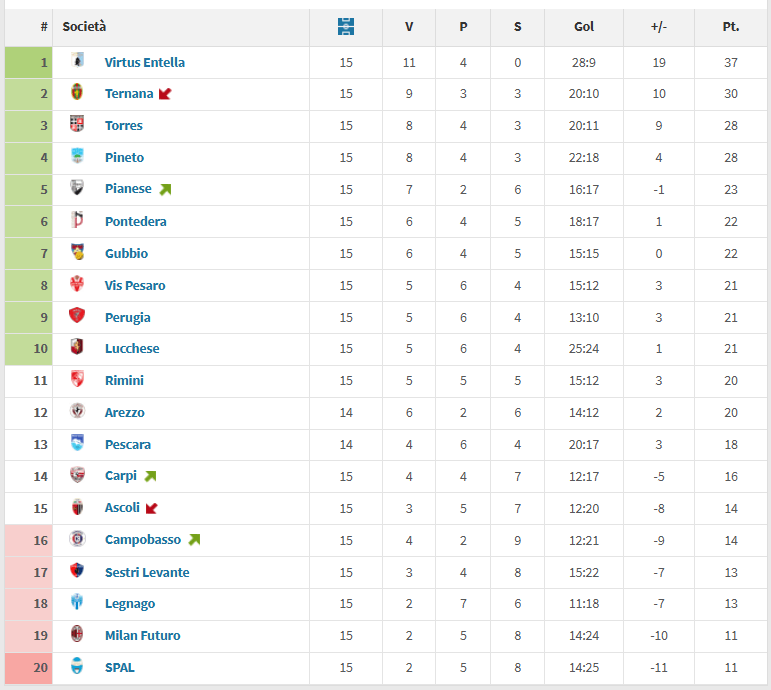771x690 pixels.
Task: Click the Società column header
Action: coord(84,27)
